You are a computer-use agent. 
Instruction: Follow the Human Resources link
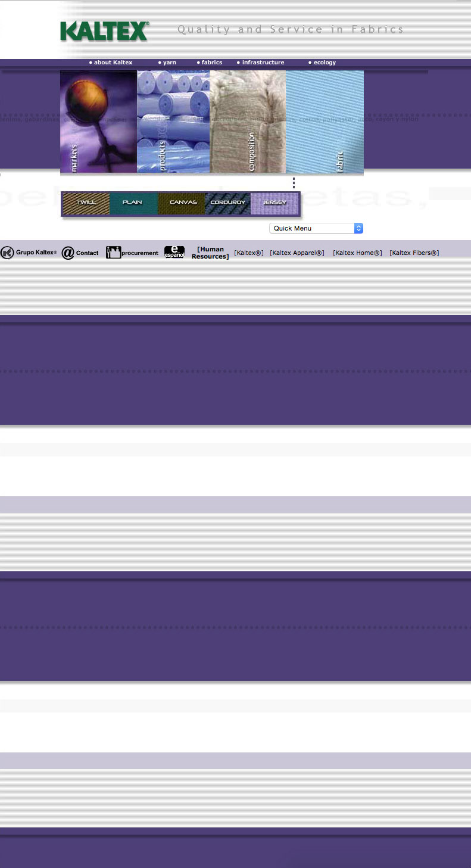210,253
